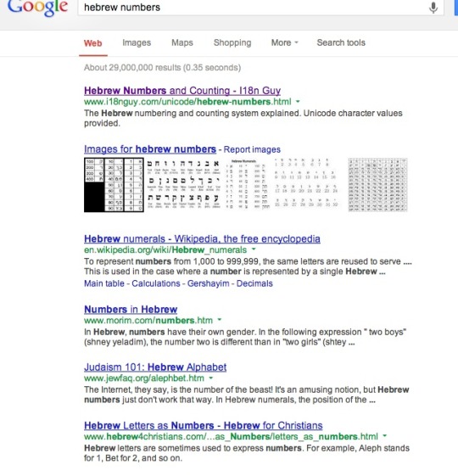The image size is (458, 476).
Task: Open Search tools
Action: click(341, 42)
